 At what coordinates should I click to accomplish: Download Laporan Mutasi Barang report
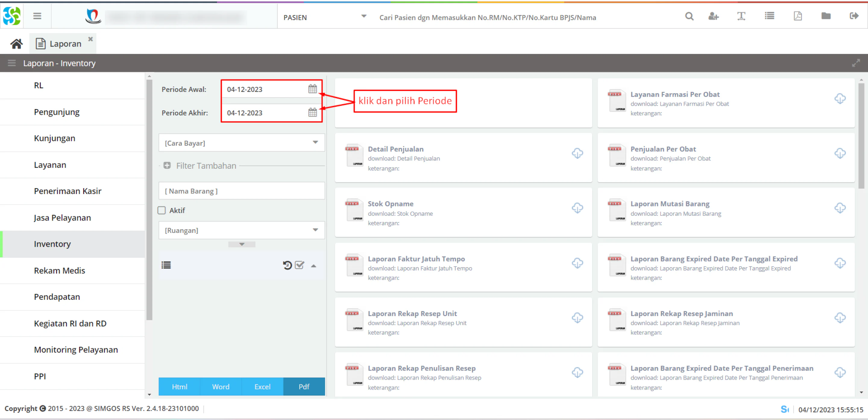[840, 208]
